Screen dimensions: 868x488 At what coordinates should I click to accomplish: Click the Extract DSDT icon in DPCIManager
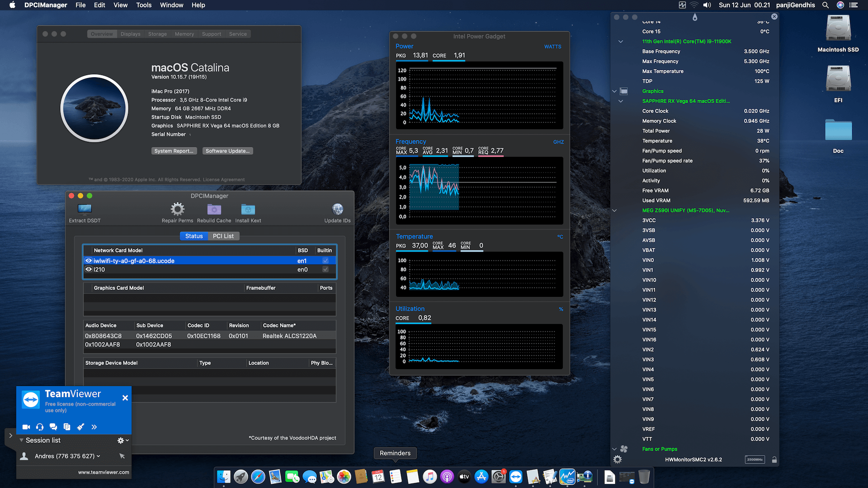pyautogui.click(x=84, y=209)
